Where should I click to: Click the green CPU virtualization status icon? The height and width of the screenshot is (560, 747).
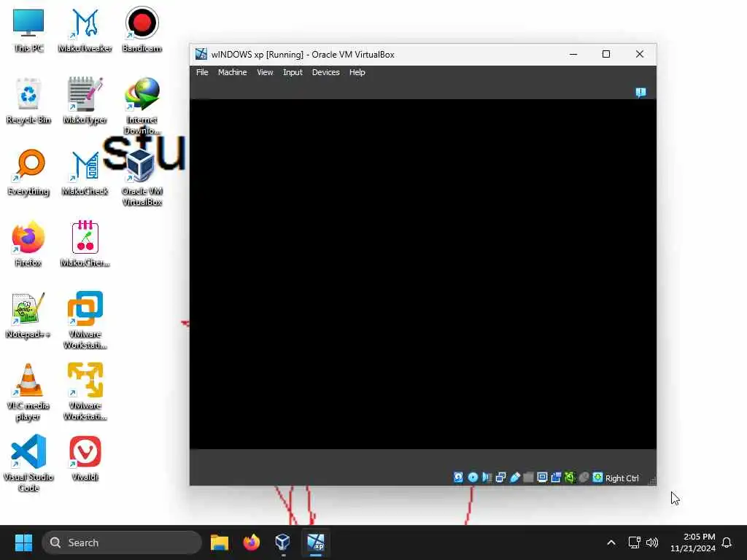(570, 477)
